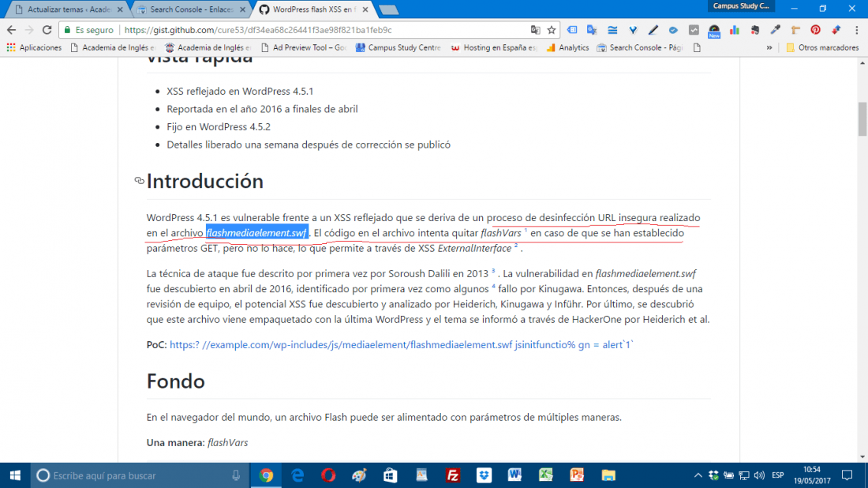Open the Windows notification center
Viewport: 868px width, 488px height.
tap(847, 475)
